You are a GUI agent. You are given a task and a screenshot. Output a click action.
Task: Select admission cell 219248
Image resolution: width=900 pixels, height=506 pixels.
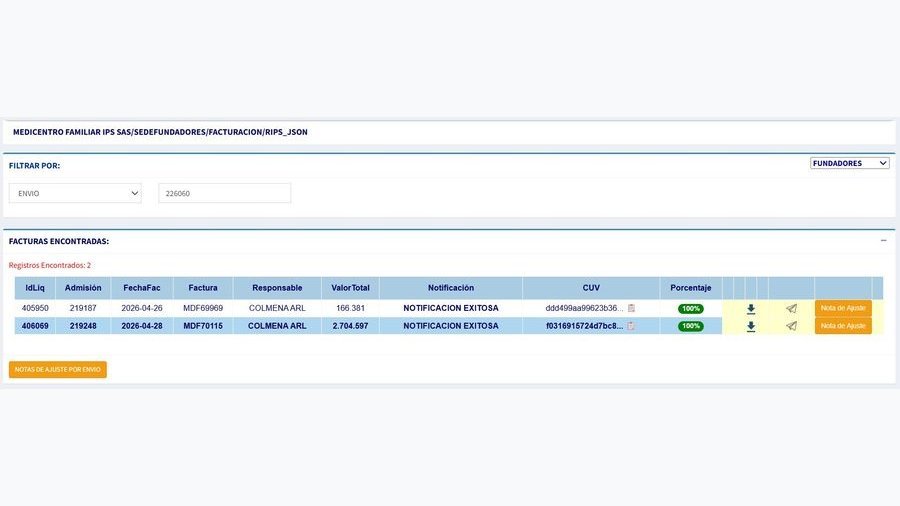83,326
